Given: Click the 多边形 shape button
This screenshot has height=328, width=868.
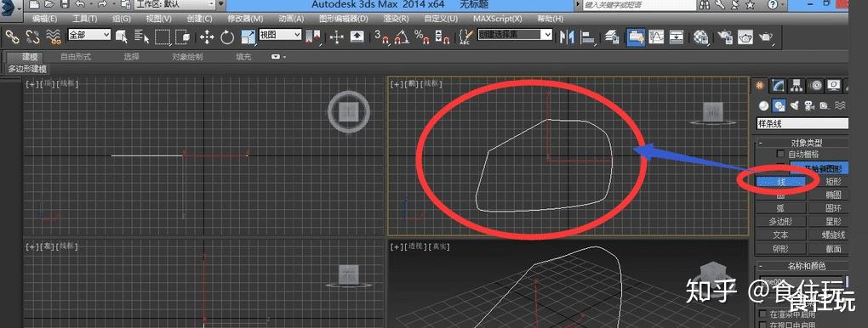Looking at the screenshot, I should click(780, 221).
